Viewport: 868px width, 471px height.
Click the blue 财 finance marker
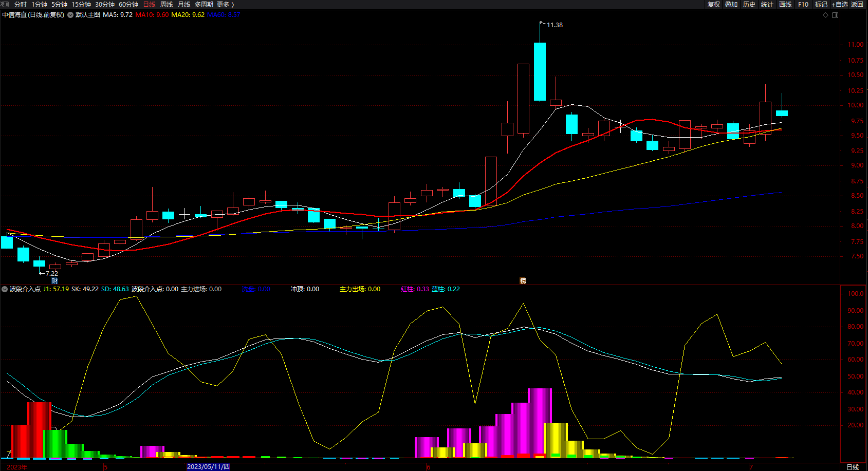coord(54,281)
